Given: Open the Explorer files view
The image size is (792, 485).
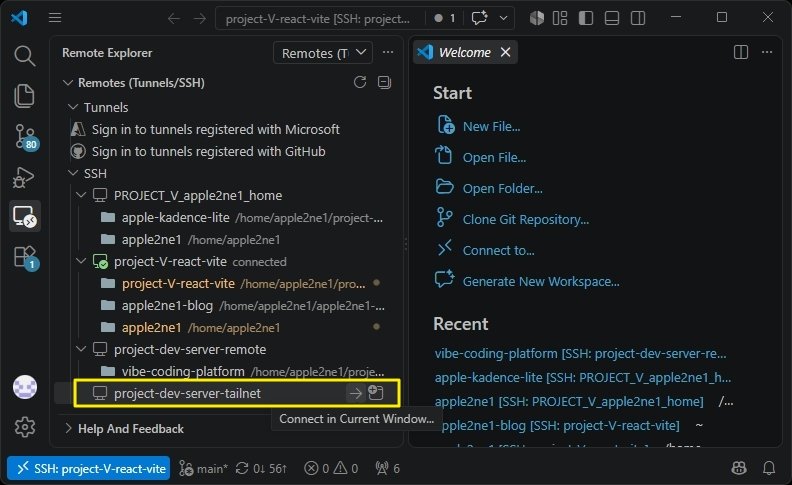Looking at the screenshot, I should point(24,95).
